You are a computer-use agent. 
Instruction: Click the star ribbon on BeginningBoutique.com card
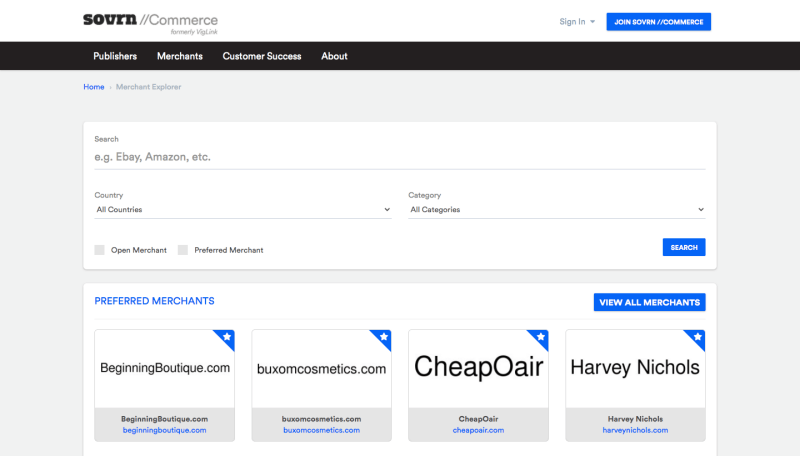click(x=226, y=338)
